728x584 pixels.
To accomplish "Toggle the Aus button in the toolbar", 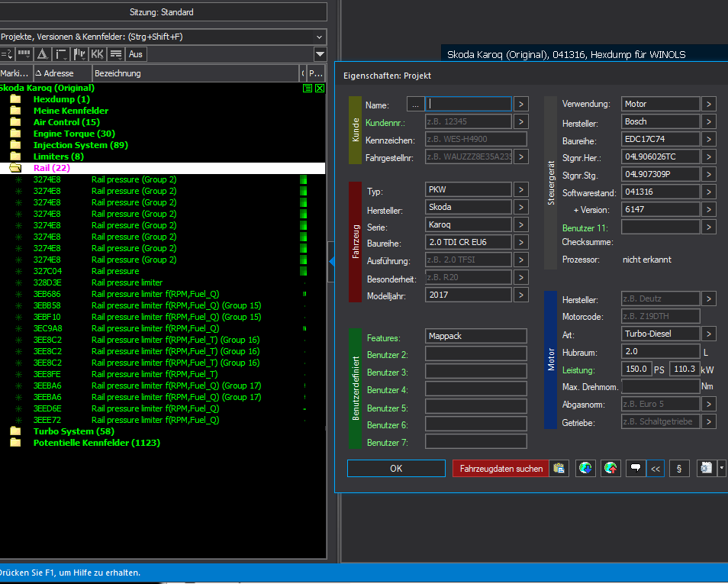I will point(136,54).
